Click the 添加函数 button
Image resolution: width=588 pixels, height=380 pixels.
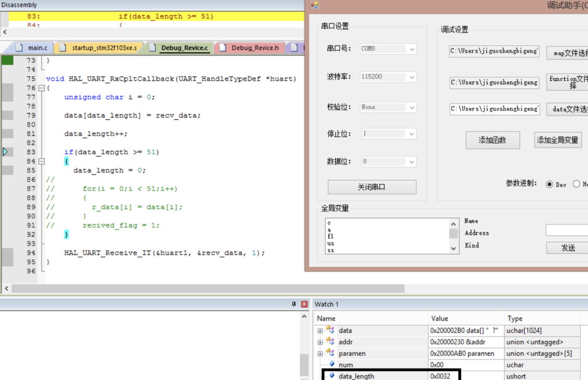click(x=492, y=140)
